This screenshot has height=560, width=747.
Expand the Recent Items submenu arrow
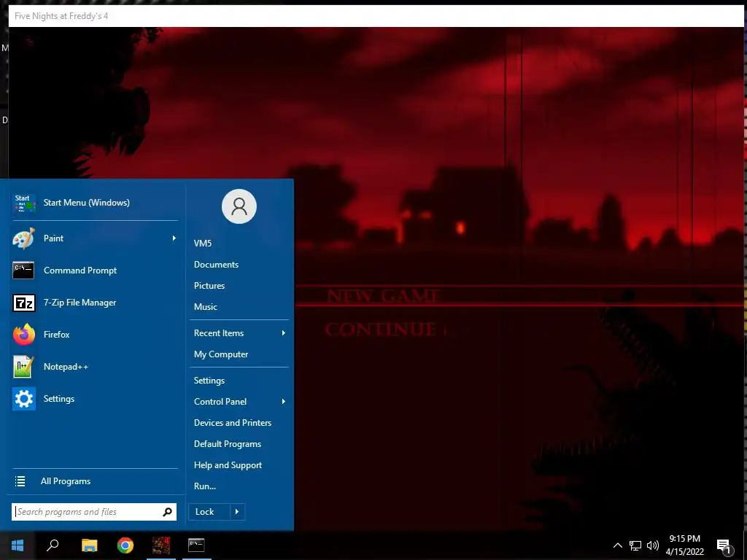click(284, 332)
